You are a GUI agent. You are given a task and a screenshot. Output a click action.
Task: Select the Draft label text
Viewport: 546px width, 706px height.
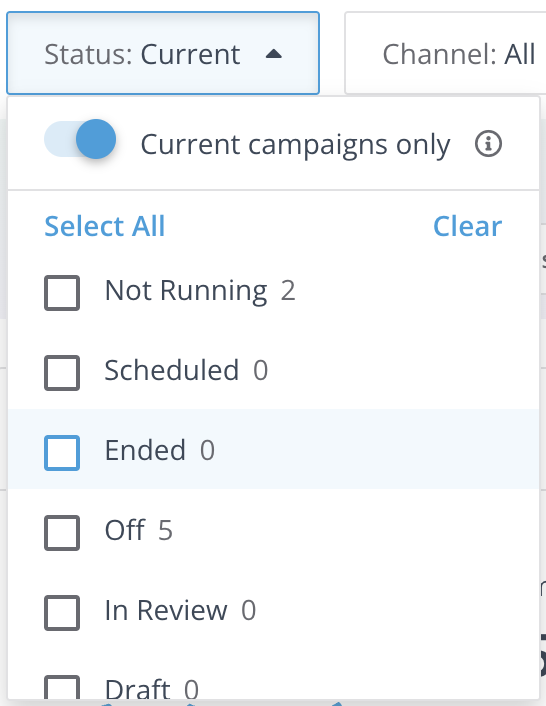pyautogui.click(x=137, y=689)
